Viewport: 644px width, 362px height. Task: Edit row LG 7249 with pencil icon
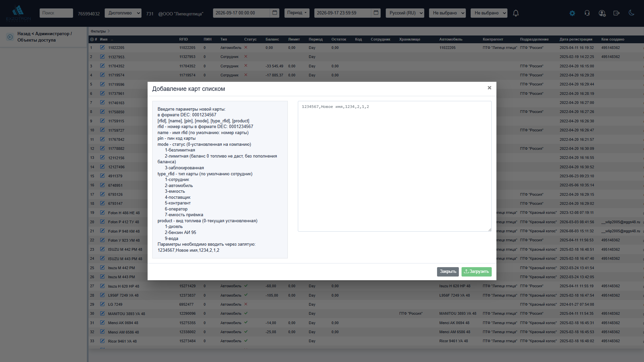pyautogui.click(x=102, y=304)
